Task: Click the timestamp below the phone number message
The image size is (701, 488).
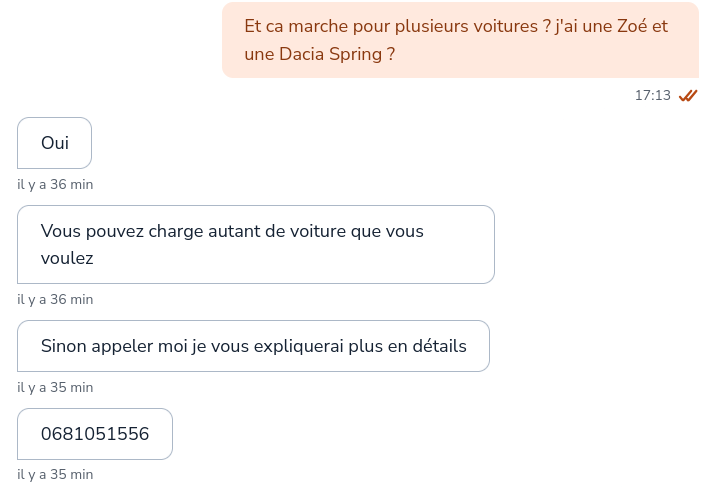Action: (x=55, y=474)
